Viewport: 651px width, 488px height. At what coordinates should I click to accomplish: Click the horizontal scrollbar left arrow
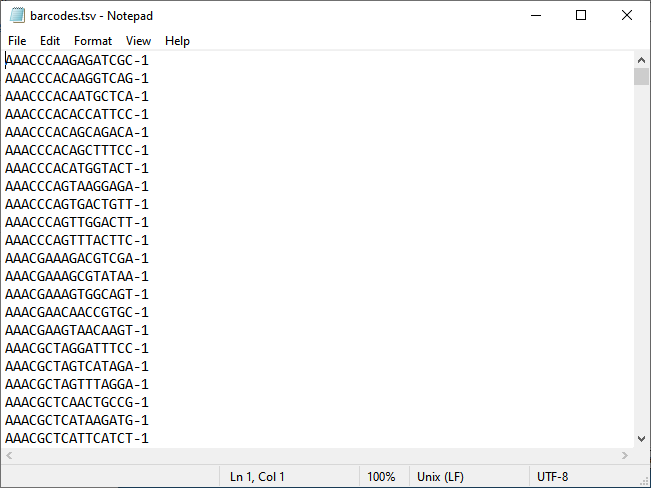(9, 456)
